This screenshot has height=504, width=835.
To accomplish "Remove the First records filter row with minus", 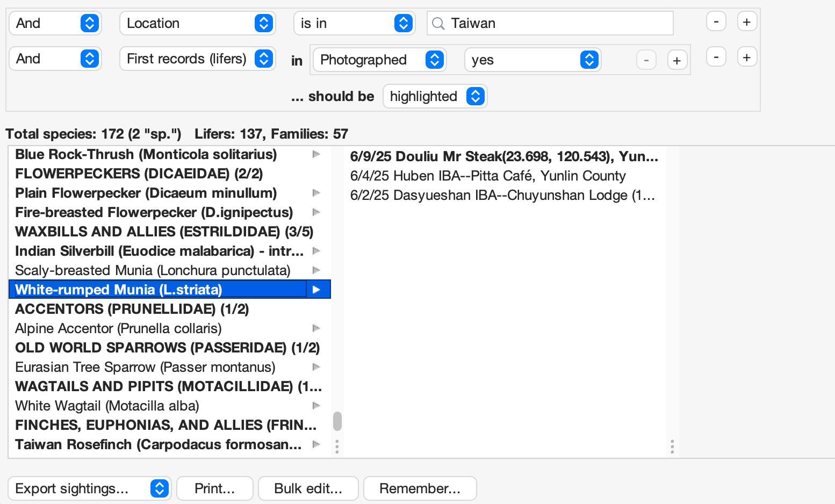I will pos(716,57).
